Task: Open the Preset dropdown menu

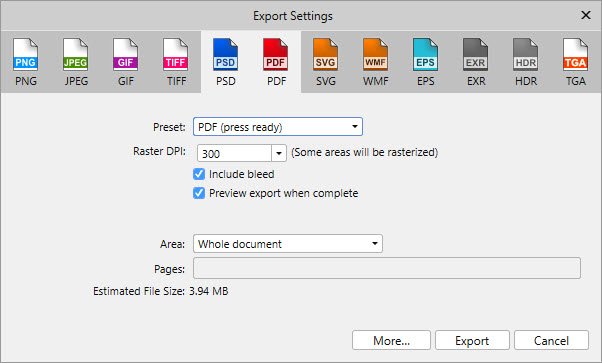Action: coord(278,127)
